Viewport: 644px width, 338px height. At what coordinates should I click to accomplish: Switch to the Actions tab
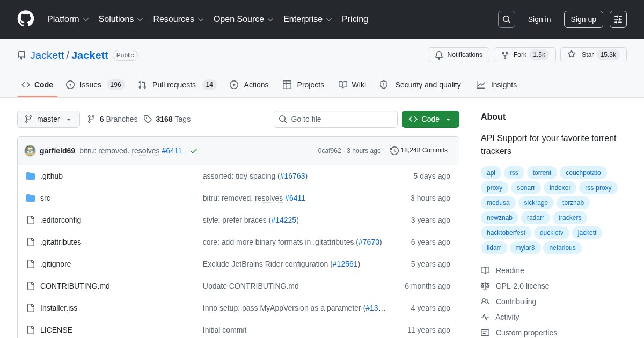(x=249, y=85)
